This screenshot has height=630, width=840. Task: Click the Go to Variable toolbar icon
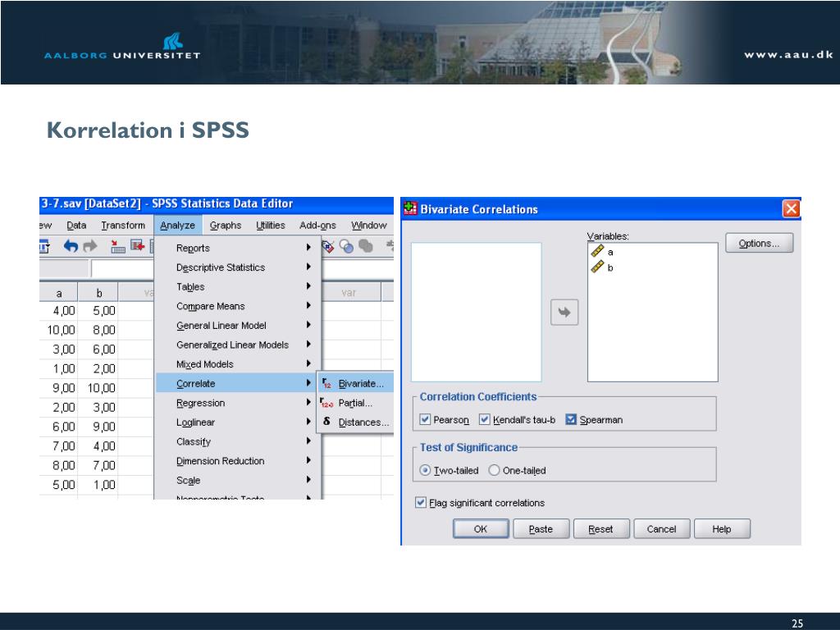[x=138, y=246]
